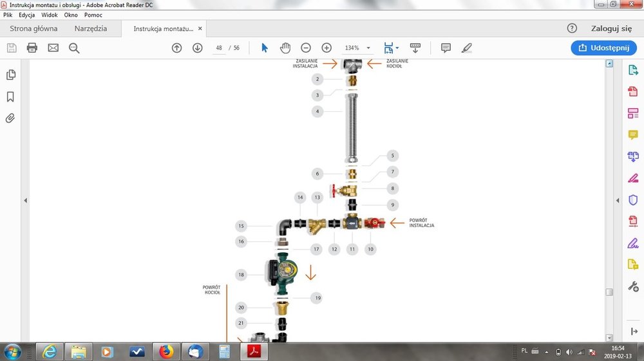Send file by email envelope icon
This screenshot has height=361, width=644.
53,48
